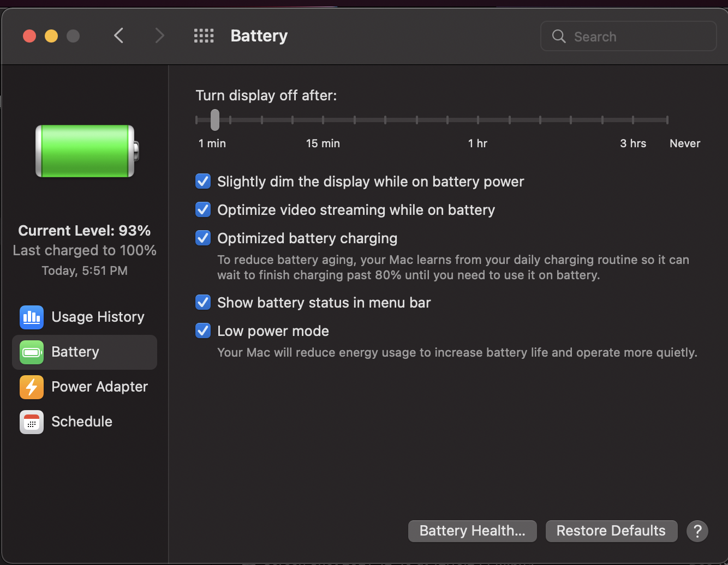Click the display-off slider thumb
728x565 pixels.
215,120
